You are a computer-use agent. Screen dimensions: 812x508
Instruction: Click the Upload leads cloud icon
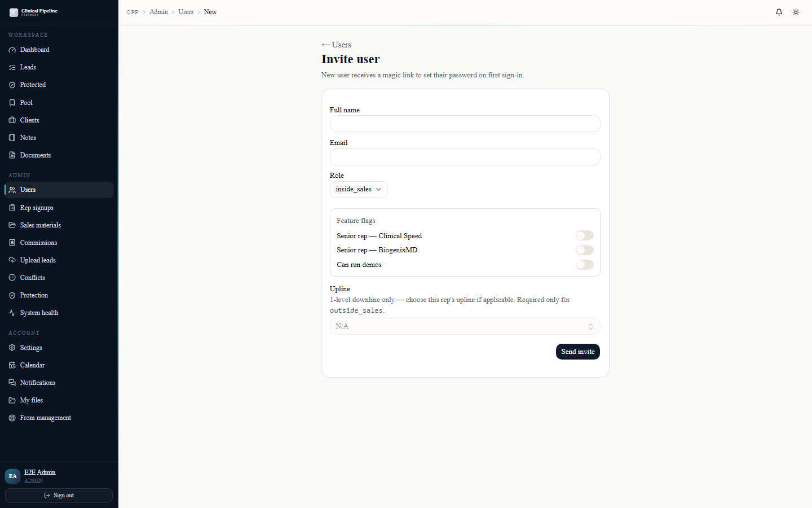click(x=12, y=260)
